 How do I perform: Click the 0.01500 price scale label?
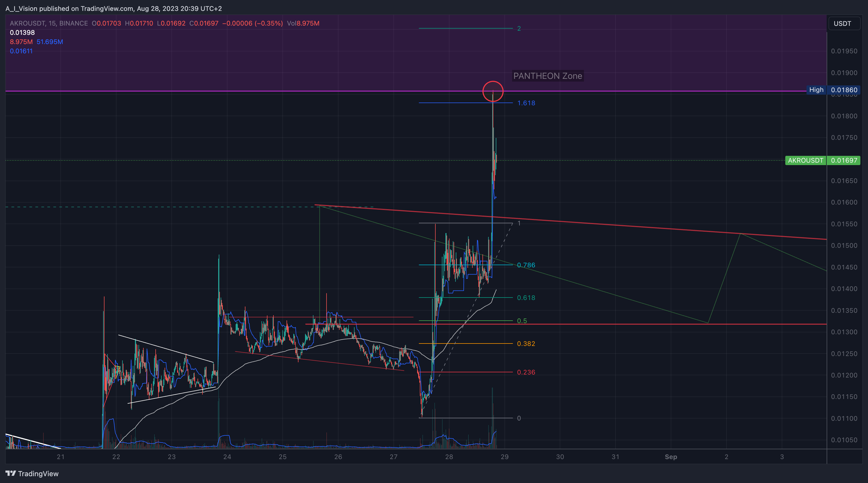pyautogui.click(x=844, y=246)
